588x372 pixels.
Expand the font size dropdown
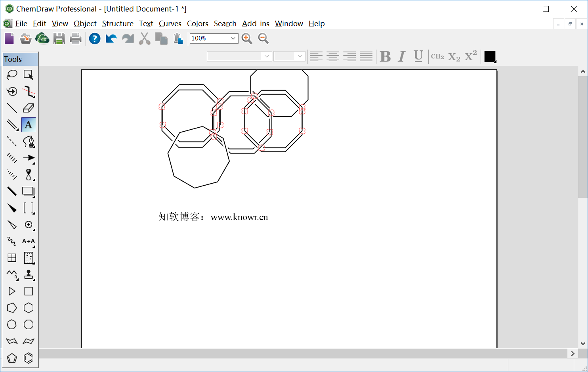coord(300,56)
